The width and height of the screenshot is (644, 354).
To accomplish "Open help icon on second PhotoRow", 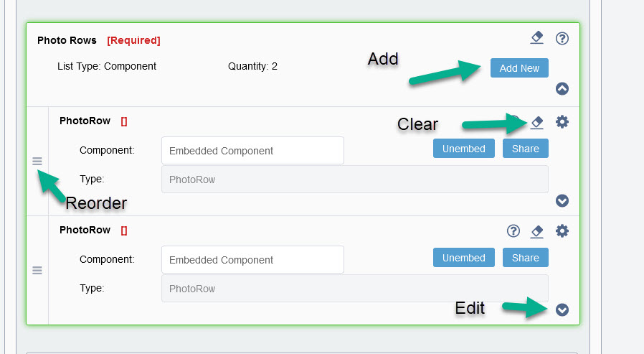I will tap(513, 231).
